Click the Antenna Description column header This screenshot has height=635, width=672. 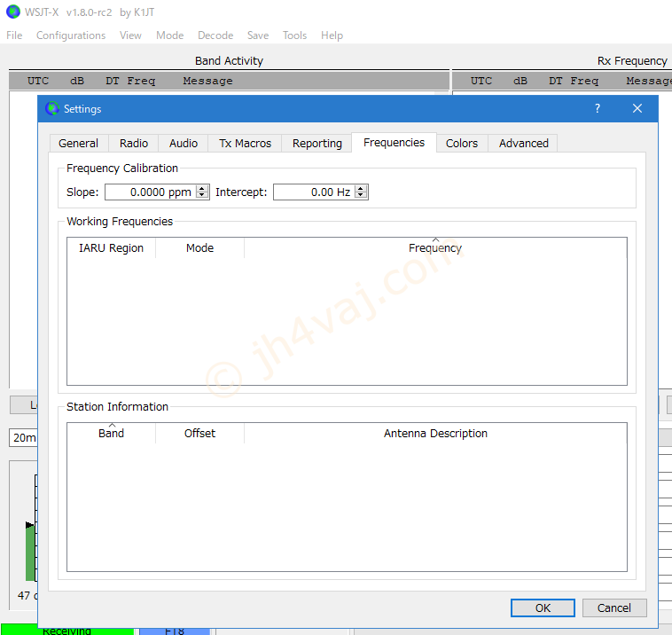coord(435,433)
